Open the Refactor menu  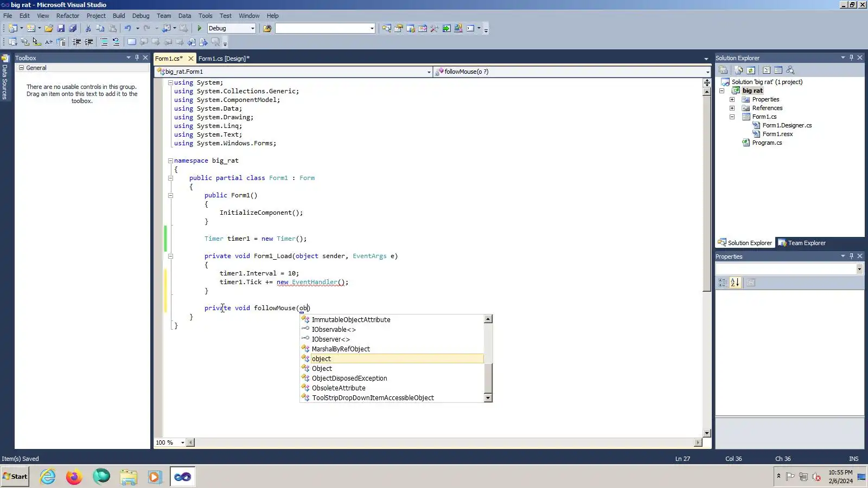tap(68, 16)
